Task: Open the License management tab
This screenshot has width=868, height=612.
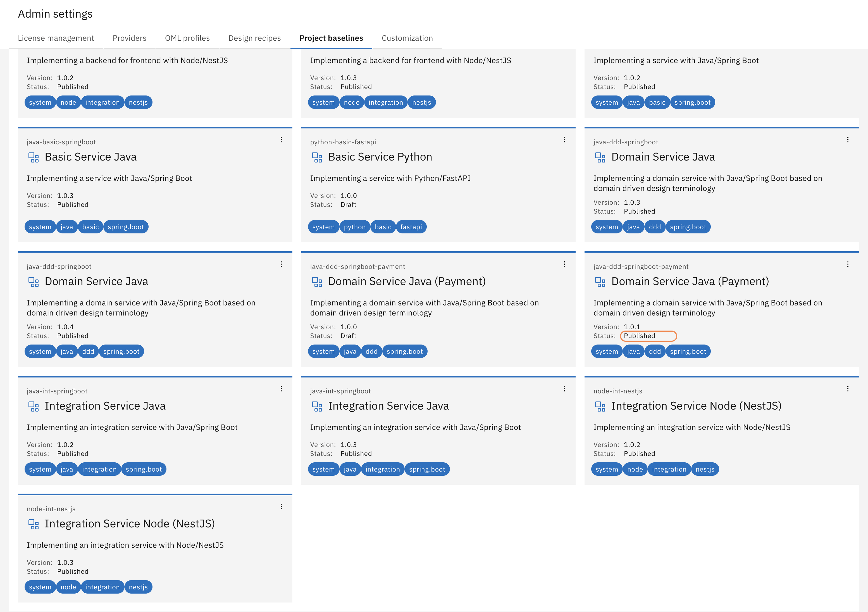Action: (56, 38)
